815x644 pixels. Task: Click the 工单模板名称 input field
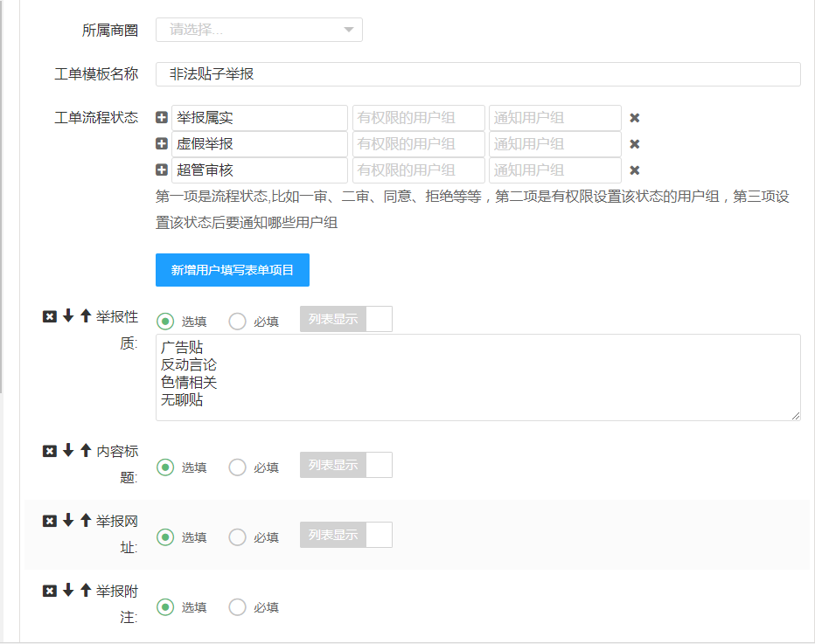pyautogui.click(x=477, y=74)
